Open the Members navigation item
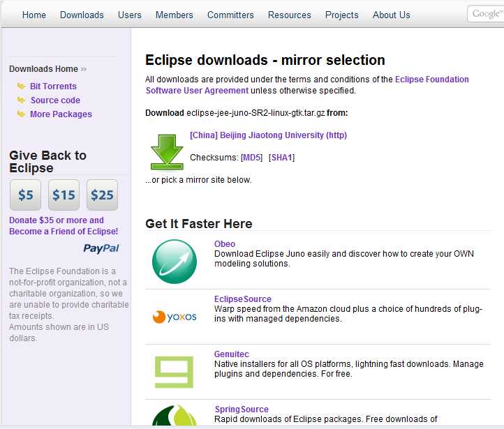Image resolution: width=504 pixels, height=429 pixels. 175,15
